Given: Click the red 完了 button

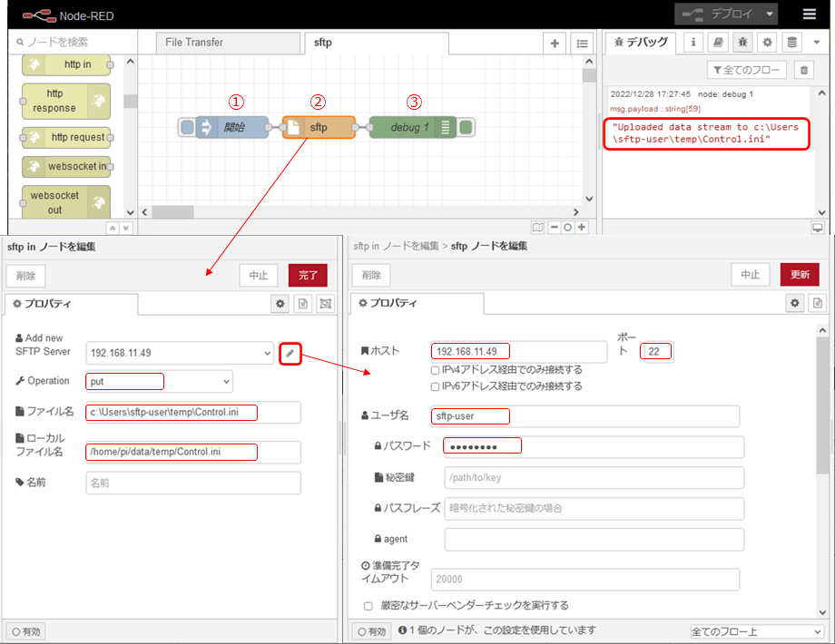Looking at the screenshot, I should (308, 275).
